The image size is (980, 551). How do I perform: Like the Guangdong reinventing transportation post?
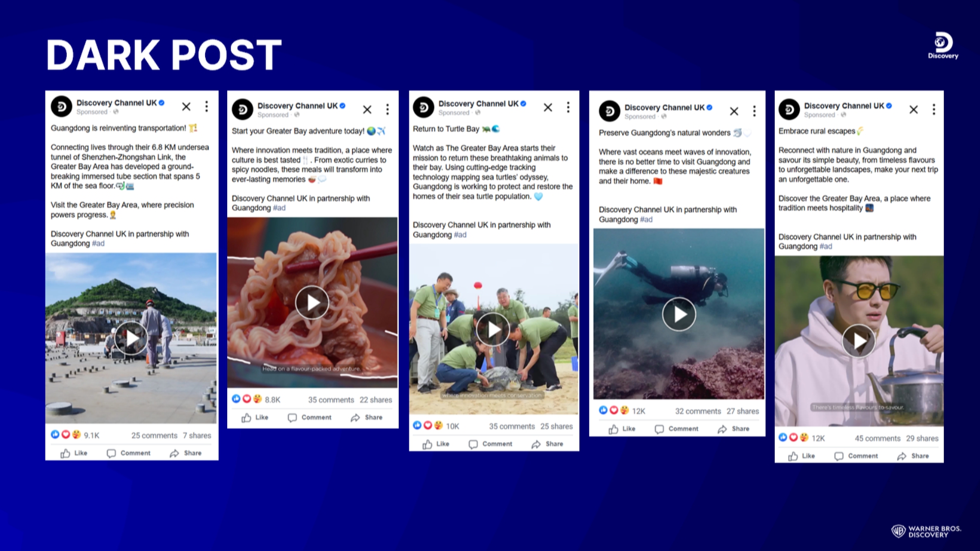pyautogui.click(x=74, y=453)
